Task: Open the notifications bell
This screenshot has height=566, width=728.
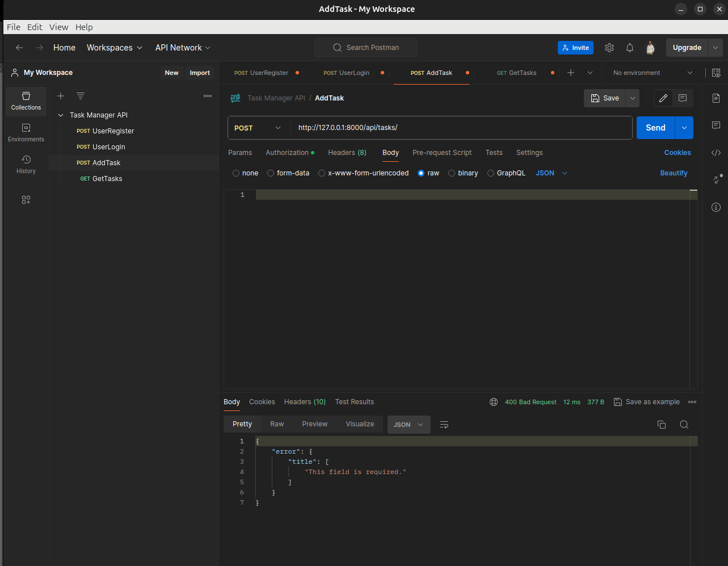Action: [630, 48]
